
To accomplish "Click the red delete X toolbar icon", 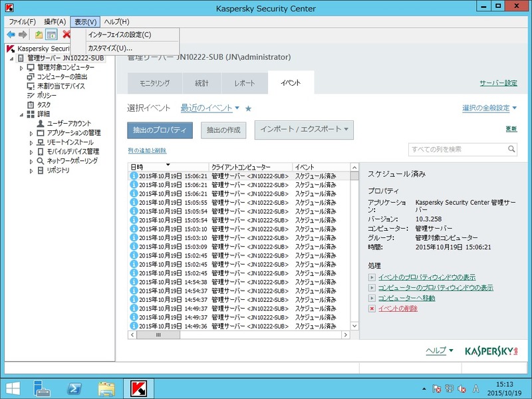I will [x=66, y=35].
